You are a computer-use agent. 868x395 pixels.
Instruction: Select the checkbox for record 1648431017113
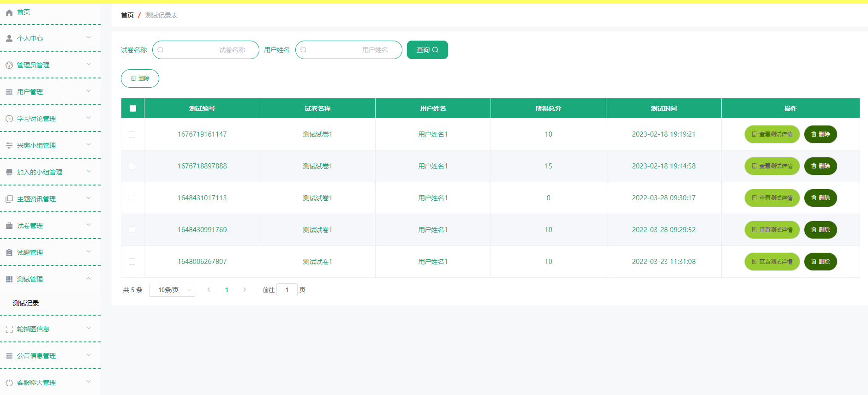pos(132,198)
